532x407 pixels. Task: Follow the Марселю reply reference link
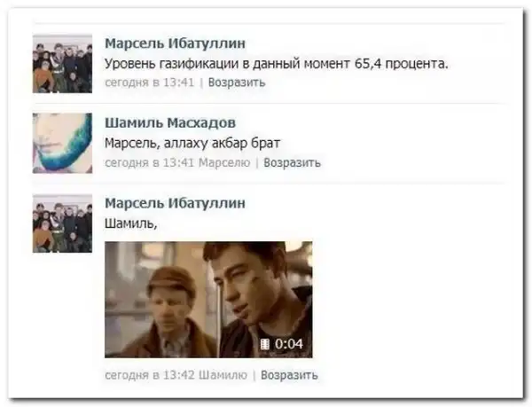pos(224,162)
